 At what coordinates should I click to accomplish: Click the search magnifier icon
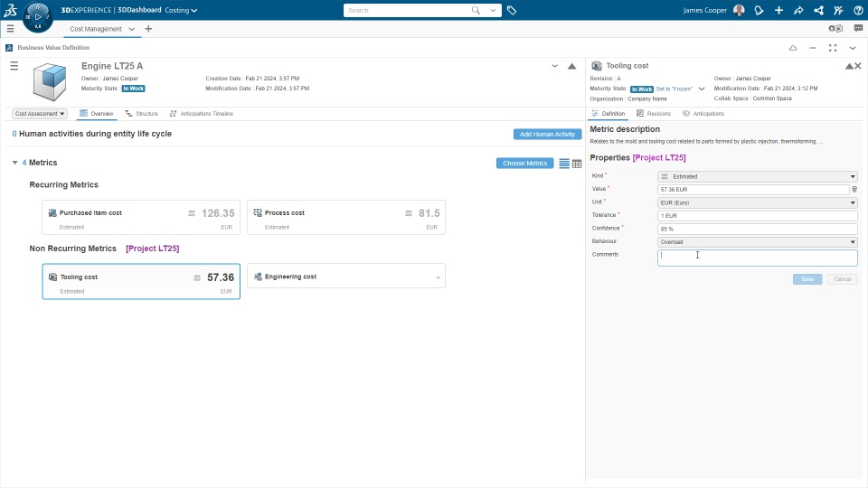(x=476, y=10)
